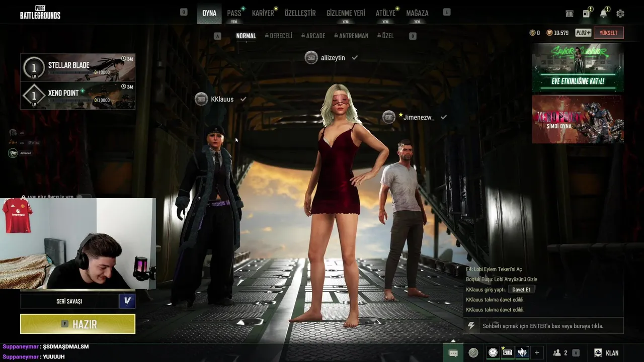Image resolution: width=644 pixels, height=362 pixels.
Task: Click the chat input field
Action: click(x=551, y=326)
